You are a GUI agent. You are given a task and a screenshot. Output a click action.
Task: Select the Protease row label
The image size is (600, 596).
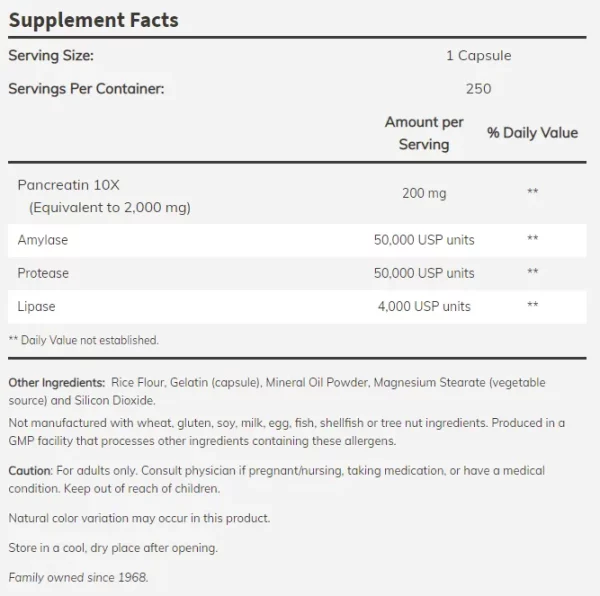(x=43, y=273)
